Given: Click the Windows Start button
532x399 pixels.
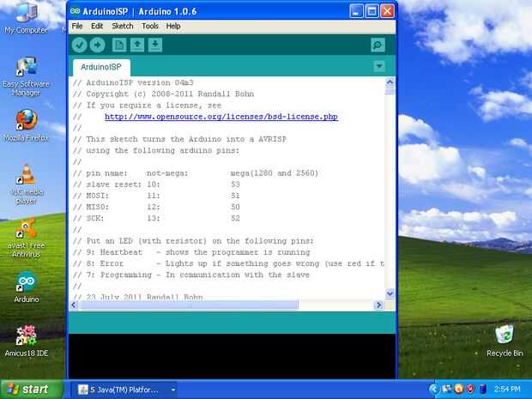Looking at the screenshot, I should coord(32,390).
